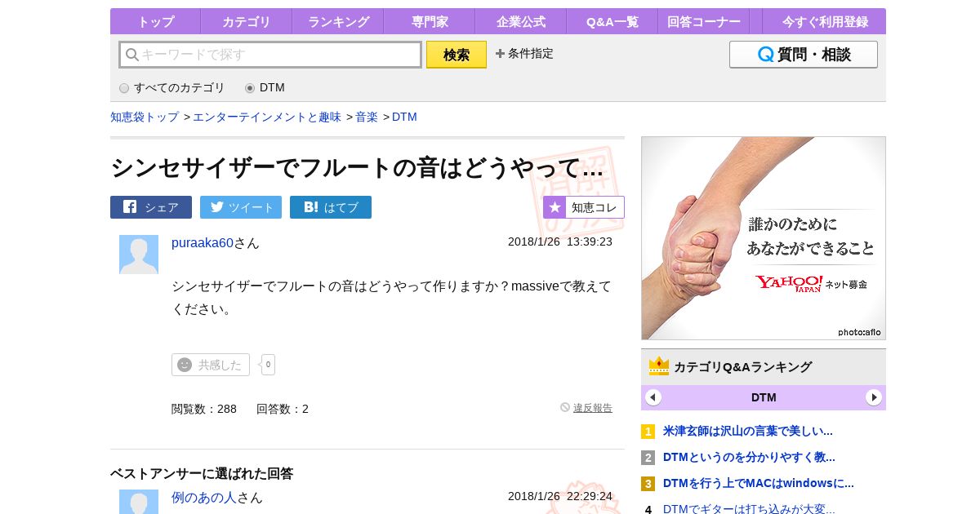The height and width of the screenshot is (514, 980).
Task: Open 例のあの人 user profile link
Action: click(204, 497)
